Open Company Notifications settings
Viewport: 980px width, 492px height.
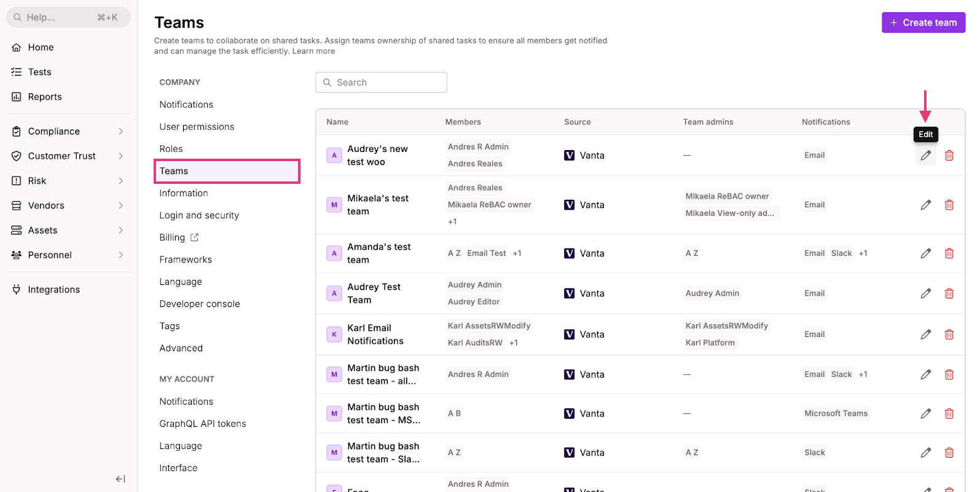(186, 105)
